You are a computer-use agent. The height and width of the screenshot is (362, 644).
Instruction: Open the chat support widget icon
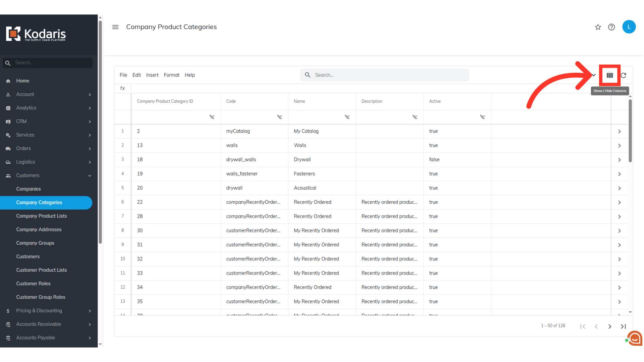(x=635, y=339)
